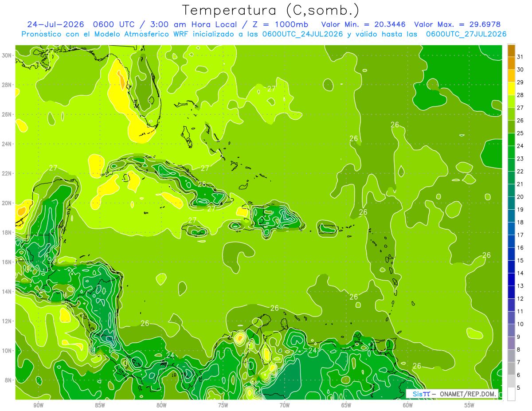Click the '65W' longitude axis label
This screenshot has height=411, width=532.
coord(346,405)
